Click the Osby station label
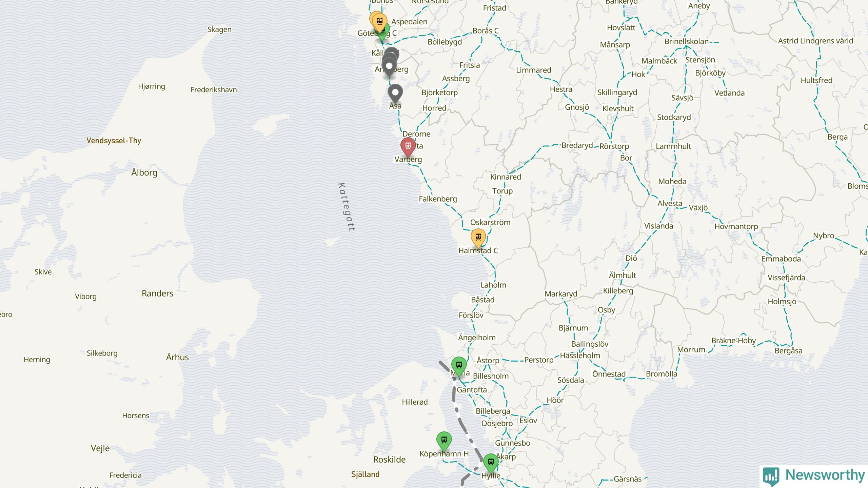Image resolution: width=868 pixels, height=488 pixels. pos(606,310)
